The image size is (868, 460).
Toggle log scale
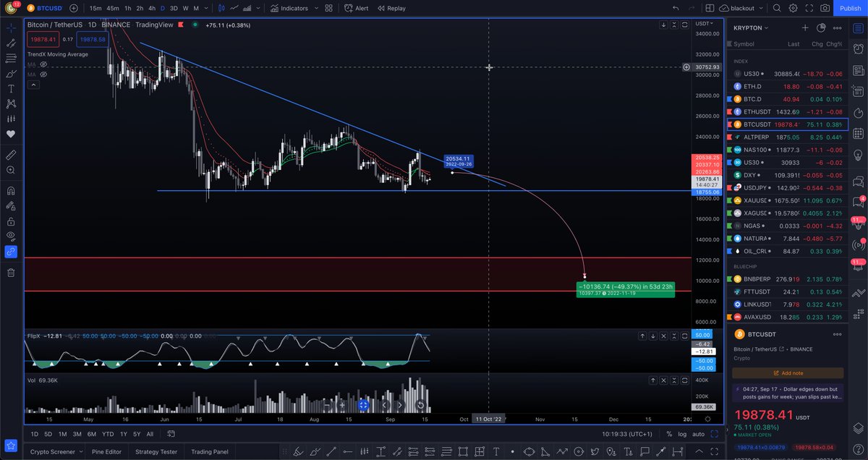[x=681, y=434]
